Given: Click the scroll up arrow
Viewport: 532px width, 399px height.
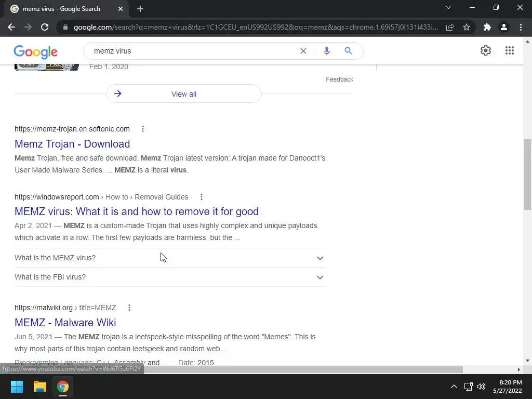Looking at the screenshot, I should tap(527, 42).
